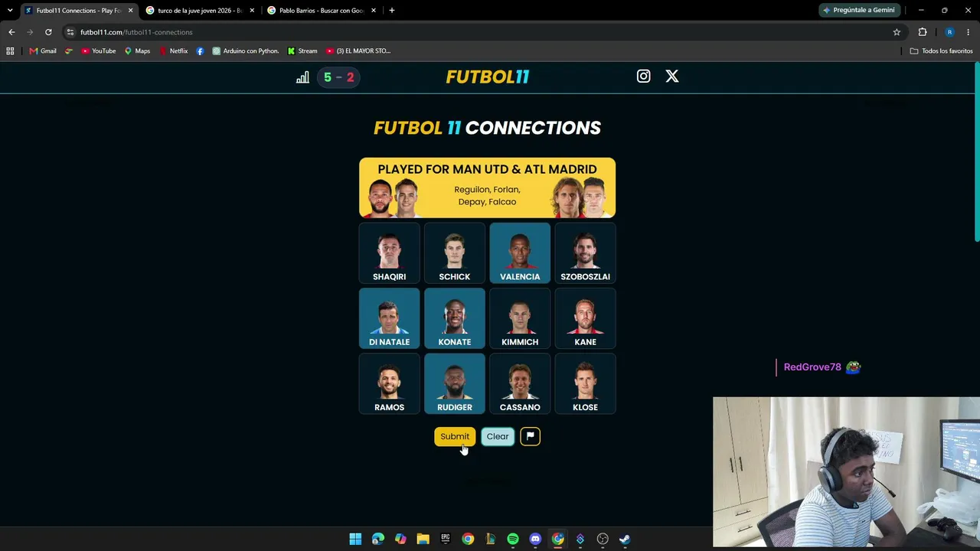Go back to the previous page
This screenshot has width=980, height=551.
(11, 32)
